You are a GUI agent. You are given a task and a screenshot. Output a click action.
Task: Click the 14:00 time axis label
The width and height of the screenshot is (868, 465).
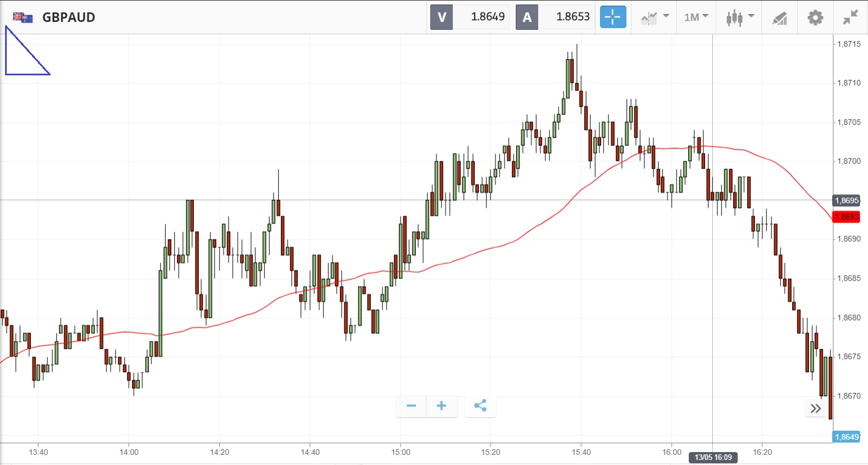pyautogui.click(x=129, y=452)
